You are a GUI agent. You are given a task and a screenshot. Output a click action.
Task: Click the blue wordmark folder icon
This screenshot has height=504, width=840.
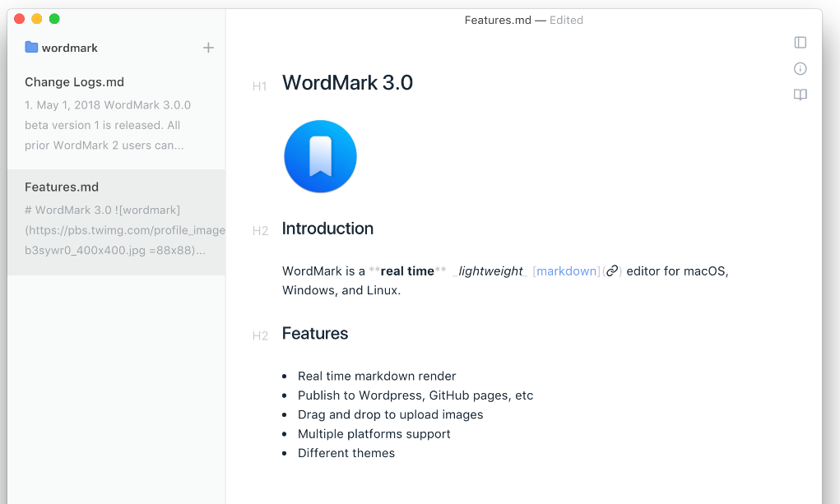pyautogui.click(x=31, y=48)
